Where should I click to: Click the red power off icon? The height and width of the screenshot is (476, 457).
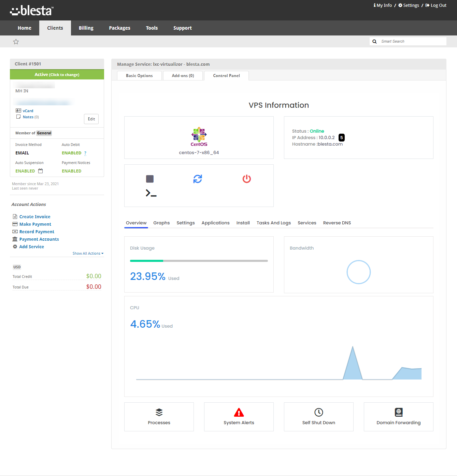(247, 179)
